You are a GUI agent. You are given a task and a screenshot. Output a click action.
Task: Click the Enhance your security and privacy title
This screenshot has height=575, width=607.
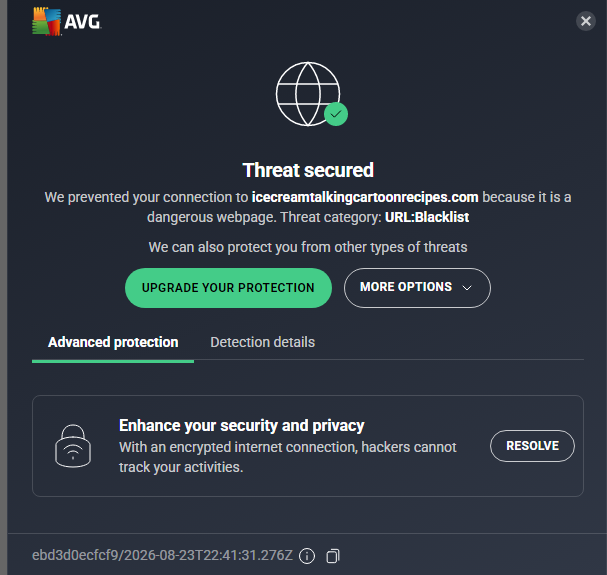tap(242, 425)
